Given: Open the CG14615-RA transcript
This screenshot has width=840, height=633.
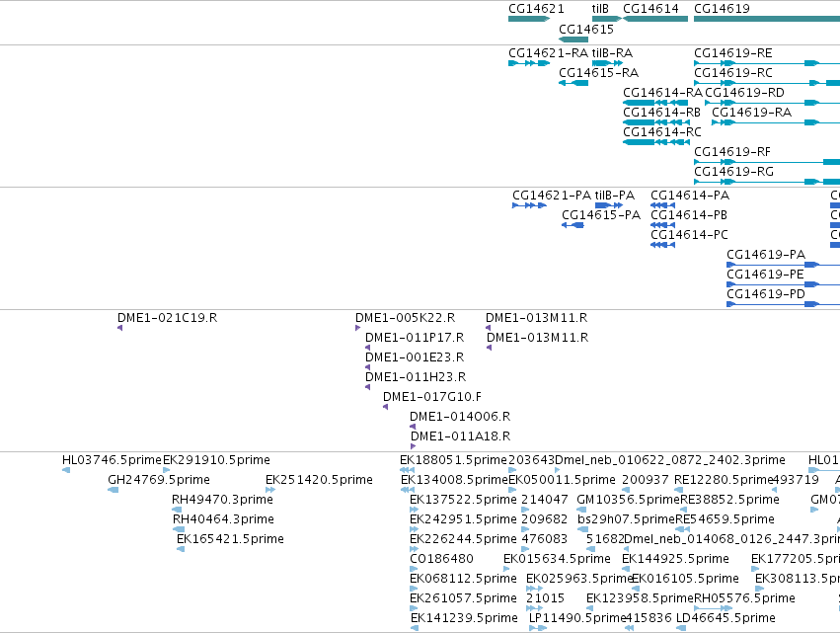Looking at the screenshot, I should click(573, 83).
